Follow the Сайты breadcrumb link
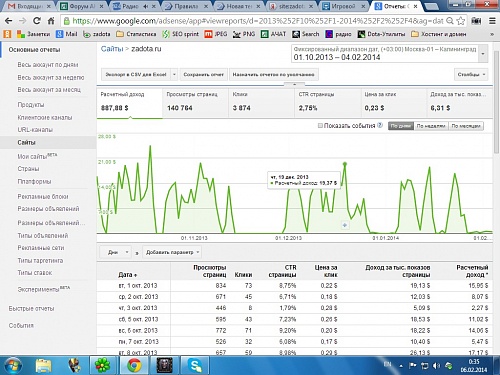The width and height of the screenshot is (500, 375). [112, 49]
